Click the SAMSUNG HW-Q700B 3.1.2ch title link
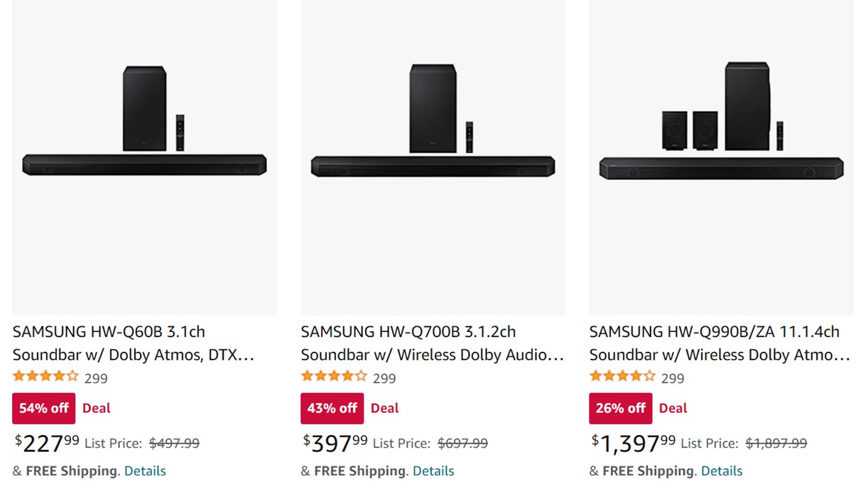Screen dimensions: 868x489 tap(432, 343)
